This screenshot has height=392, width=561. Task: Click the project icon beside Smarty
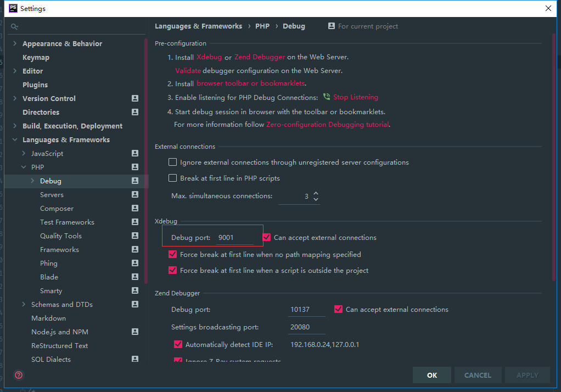[135, 290]
